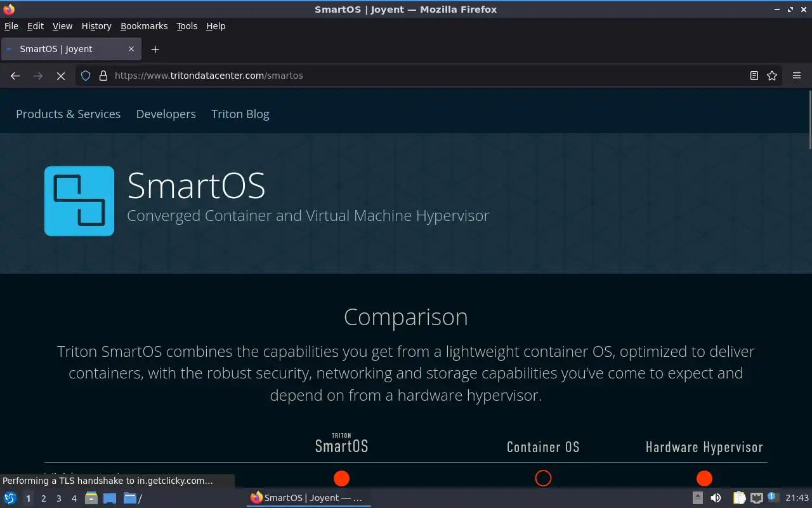Click the Hardware Hypervisor column header
The image size is (812, 508).
point(704,447)
